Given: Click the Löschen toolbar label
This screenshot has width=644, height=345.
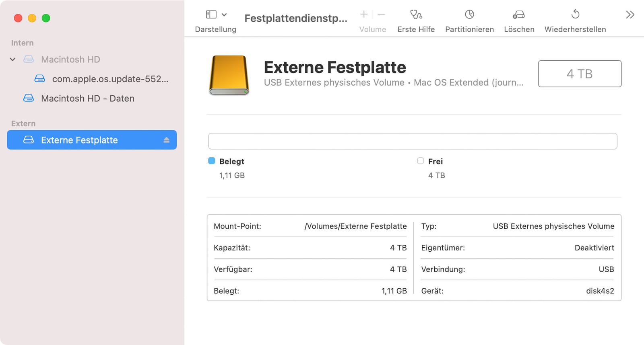Looking at the screenshot, I should tap(519, 29).
